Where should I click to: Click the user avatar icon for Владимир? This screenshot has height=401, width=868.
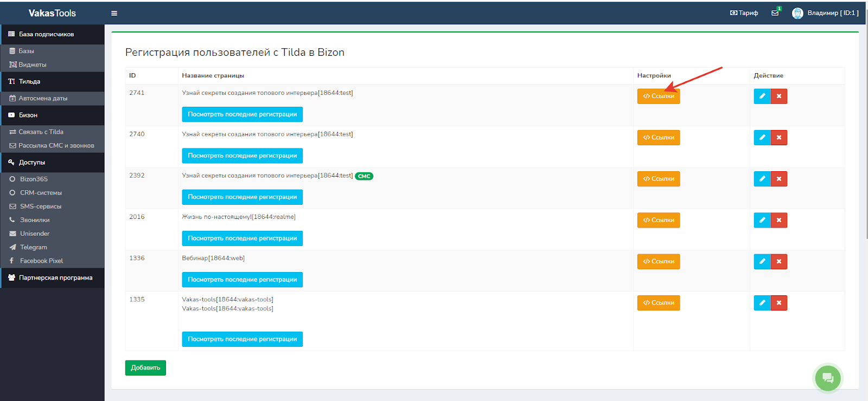pyautogui.click(x=797, y=13)
